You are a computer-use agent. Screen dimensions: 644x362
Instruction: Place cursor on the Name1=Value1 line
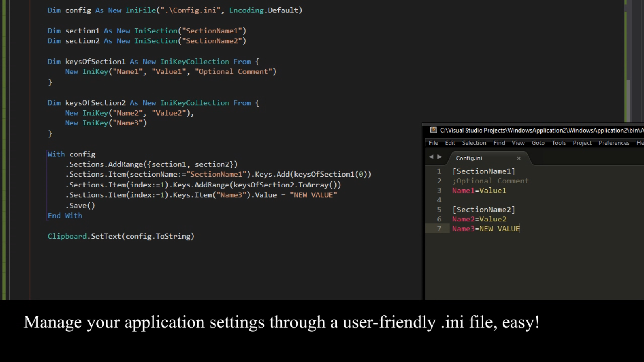click(x=479, y=191)
